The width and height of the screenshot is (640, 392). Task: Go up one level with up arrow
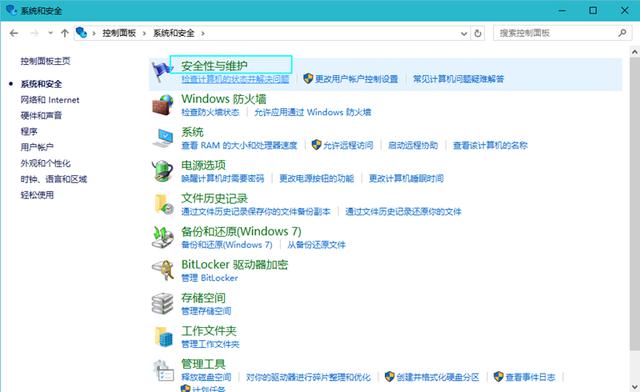(64, 33)
